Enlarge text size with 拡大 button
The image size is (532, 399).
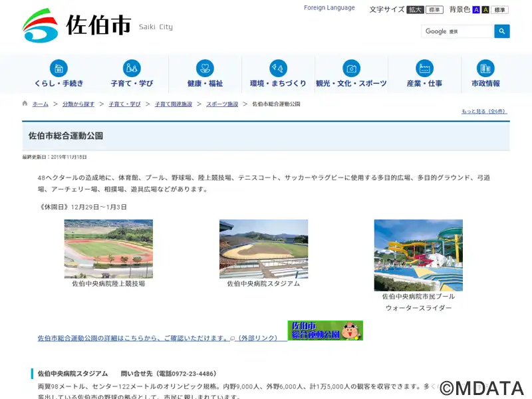tap(415, 10)
